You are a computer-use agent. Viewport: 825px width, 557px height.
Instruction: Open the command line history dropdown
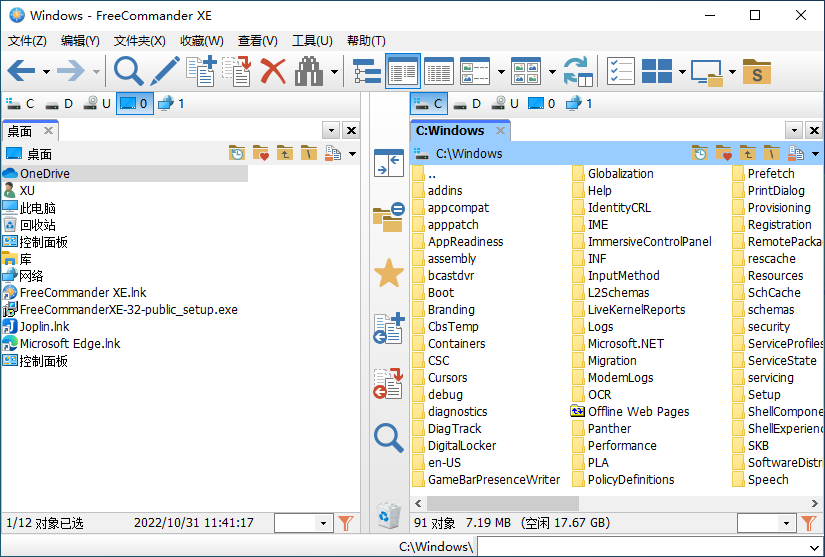[x=814, y=547]
